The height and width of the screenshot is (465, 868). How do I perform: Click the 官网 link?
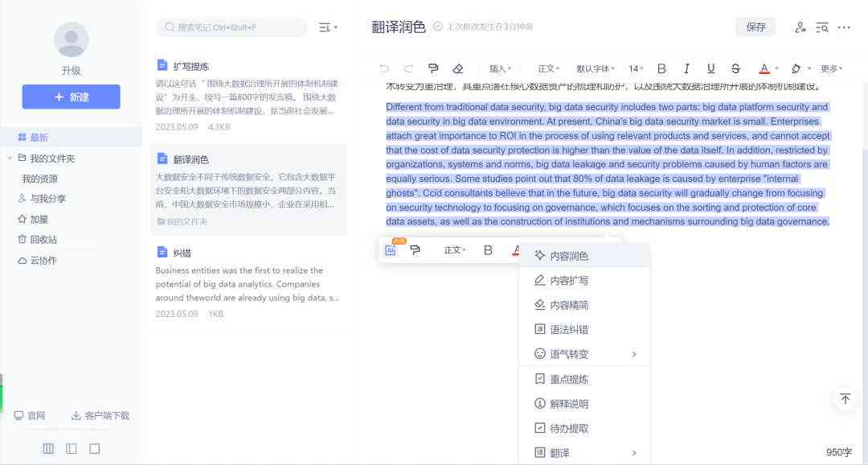coord(30,416)
